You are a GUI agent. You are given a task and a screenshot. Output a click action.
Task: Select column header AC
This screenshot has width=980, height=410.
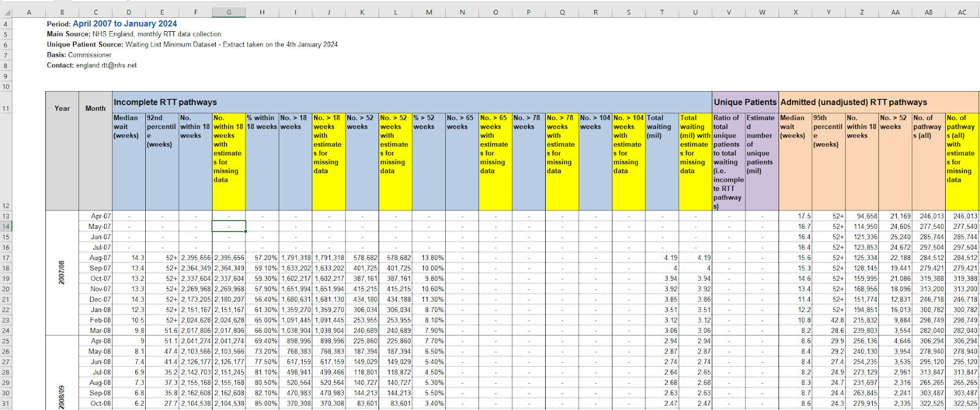tap(962, 12)
